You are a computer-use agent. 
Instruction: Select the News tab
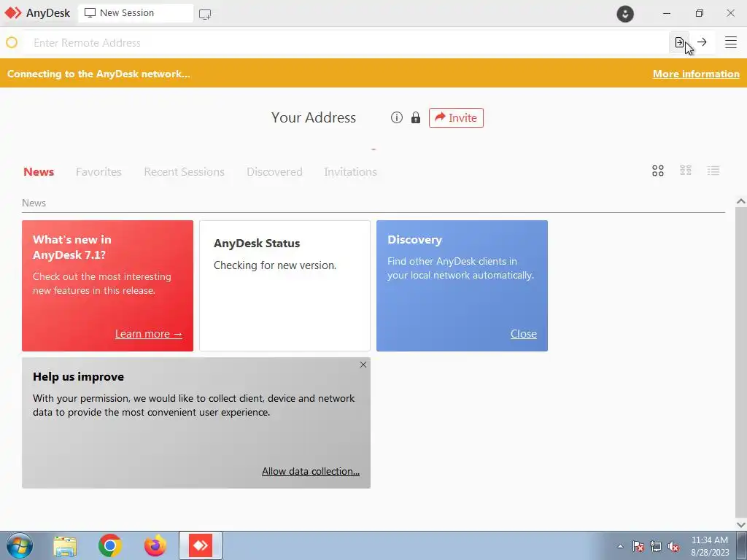tap(39, 172)
